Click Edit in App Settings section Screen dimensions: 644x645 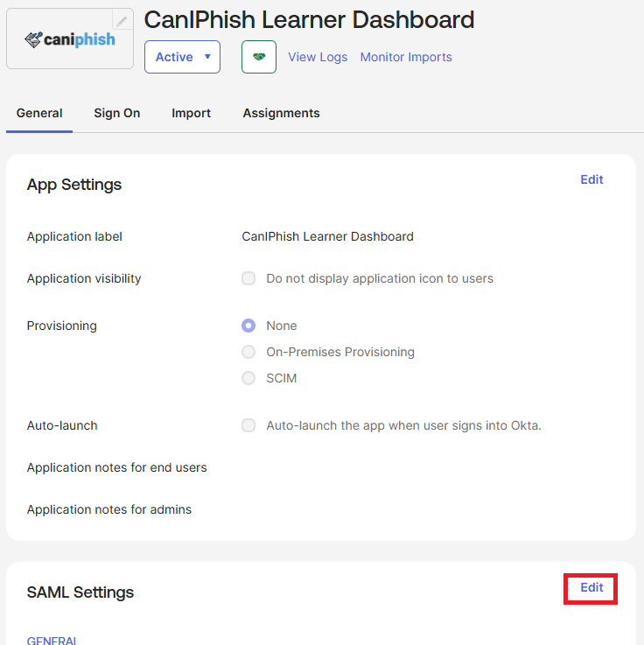[591, 179]
